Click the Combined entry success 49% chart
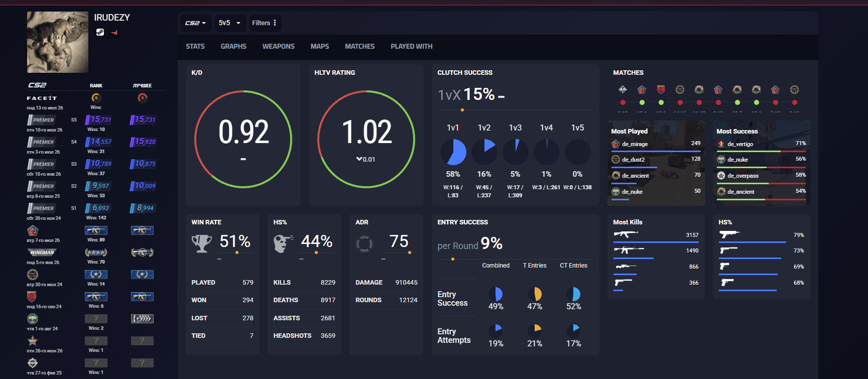Viewport: 868px width, 379px height. point(496,294)
